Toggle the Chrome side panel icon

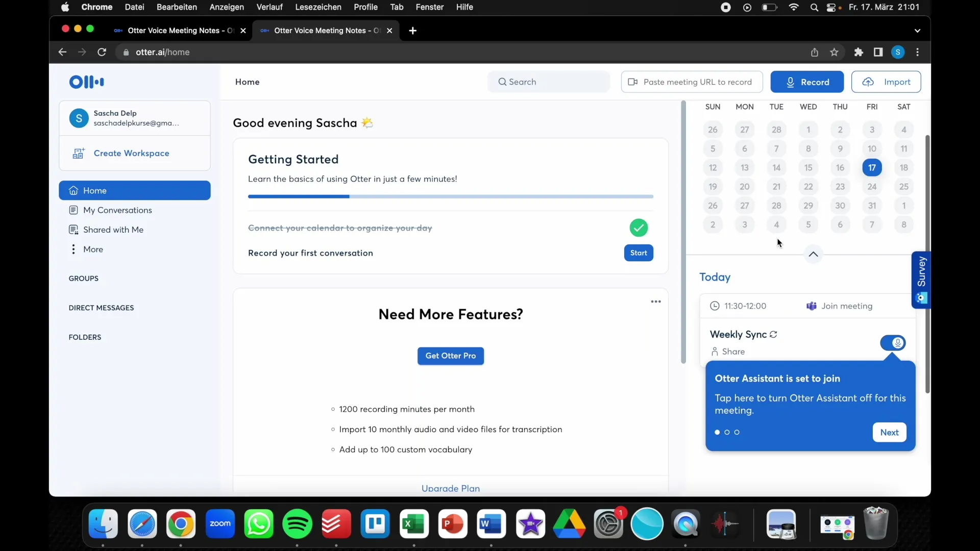coord(878,52)
